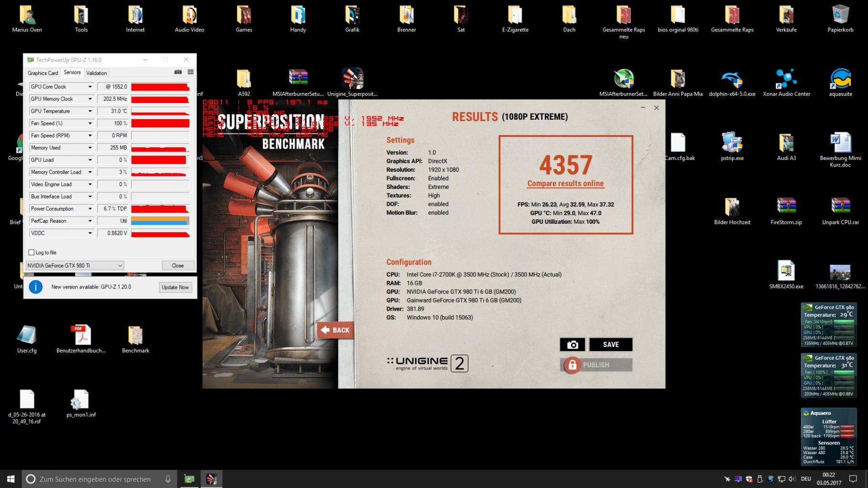Open the ps_mon1.inf file
868x488 pixels.
coord(81,403)
